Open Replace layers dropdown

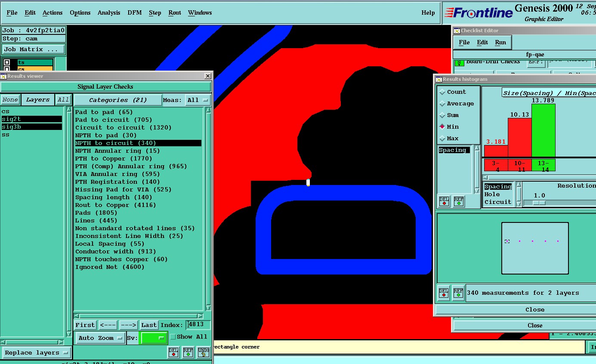36,353
